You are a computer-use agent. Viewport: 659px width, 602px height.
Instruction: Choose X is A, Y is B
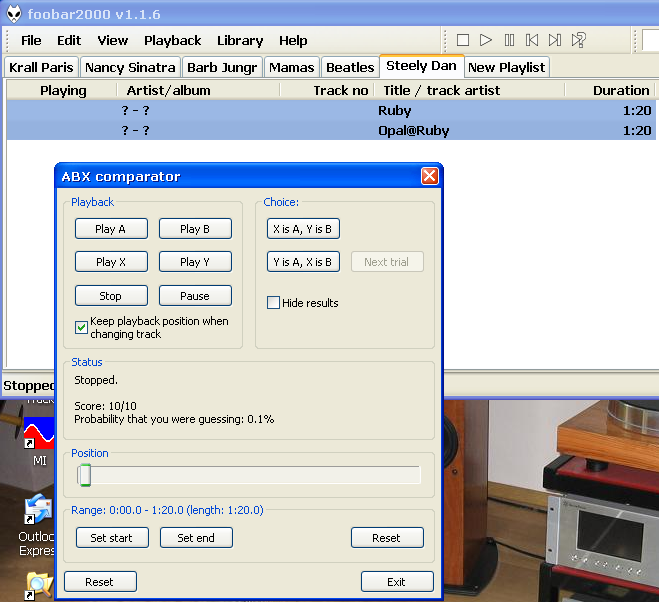click(x=303, y=229)
